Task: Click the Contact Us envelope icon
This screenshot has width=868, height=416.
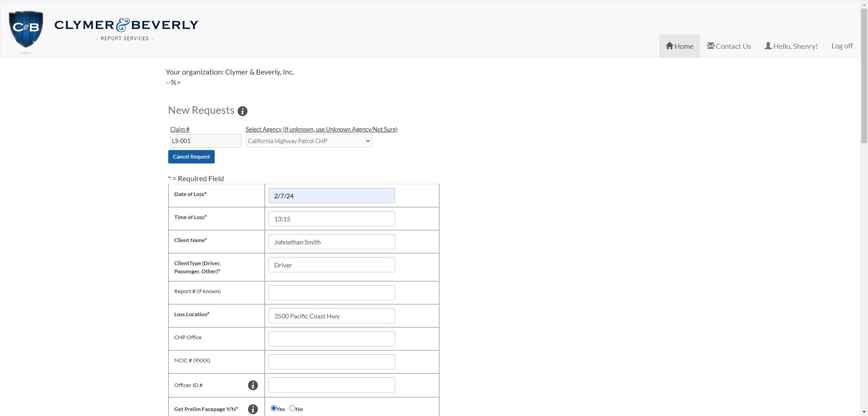Action: point(711,46)
